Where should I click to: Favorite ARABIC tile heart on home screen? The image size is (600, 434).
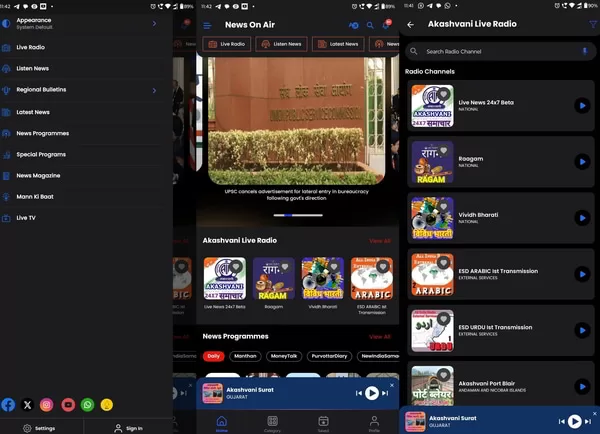pyautogui.click(x=383, y=266)
